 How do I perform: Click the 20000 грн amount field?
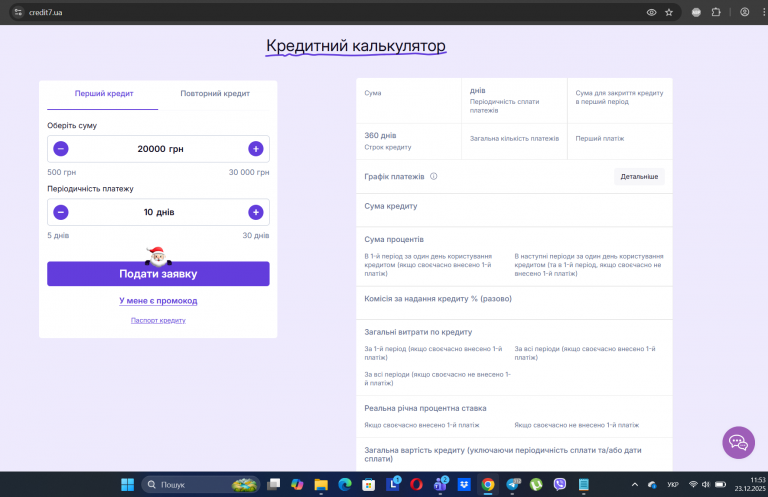(160, 149)
